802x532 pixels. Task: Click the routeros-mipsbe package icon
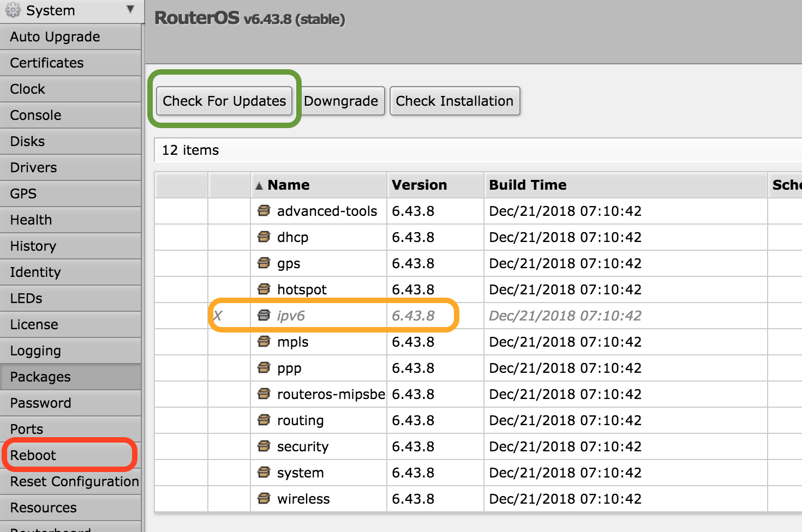(x=264, y=394)
